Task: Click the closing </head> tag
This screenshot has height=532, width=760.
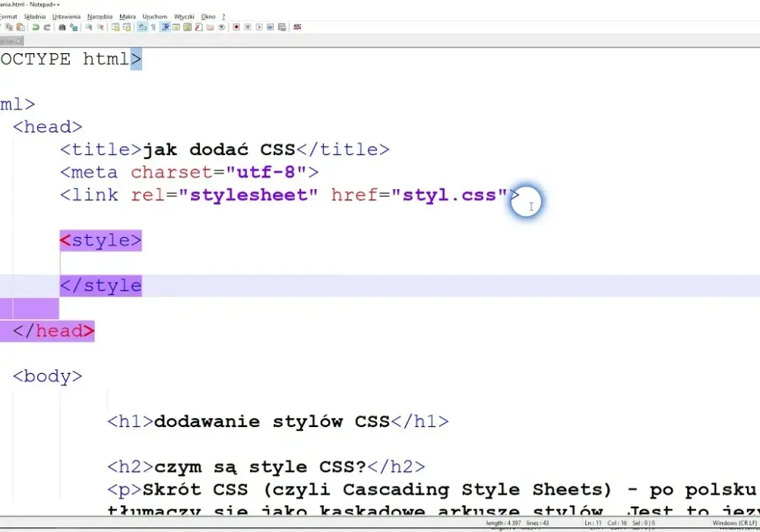Action: [x=53, y=331]
